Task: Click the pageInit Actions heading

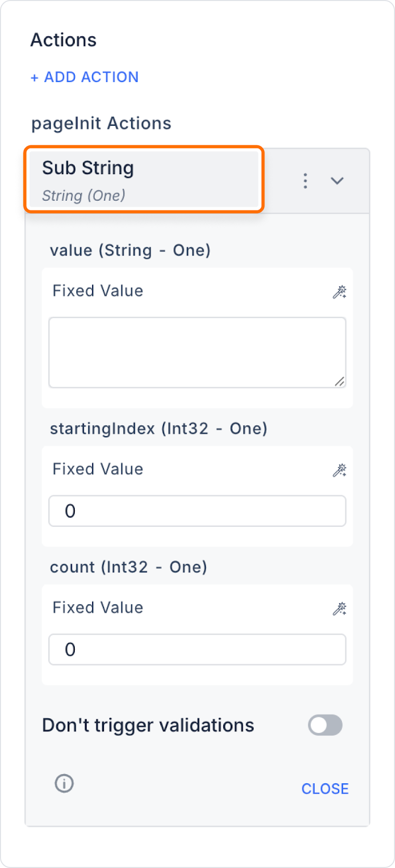Action: (x=101, y=124)
